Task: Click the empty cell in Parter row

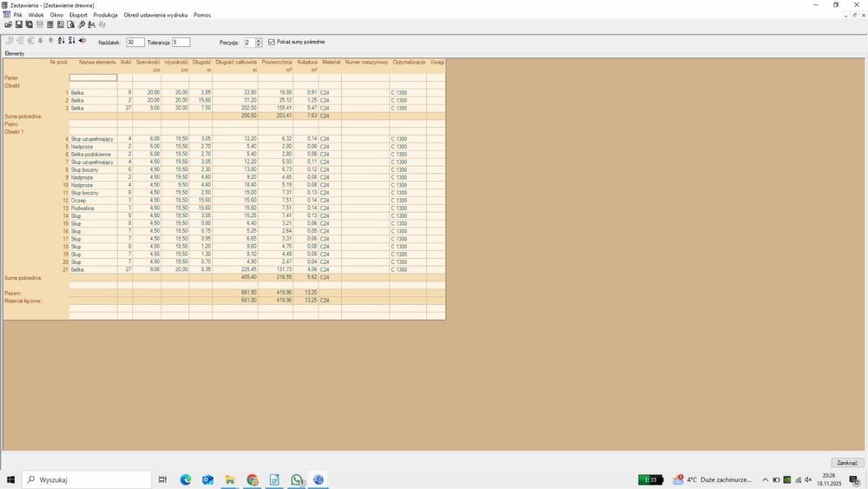Action: point(93,77)
